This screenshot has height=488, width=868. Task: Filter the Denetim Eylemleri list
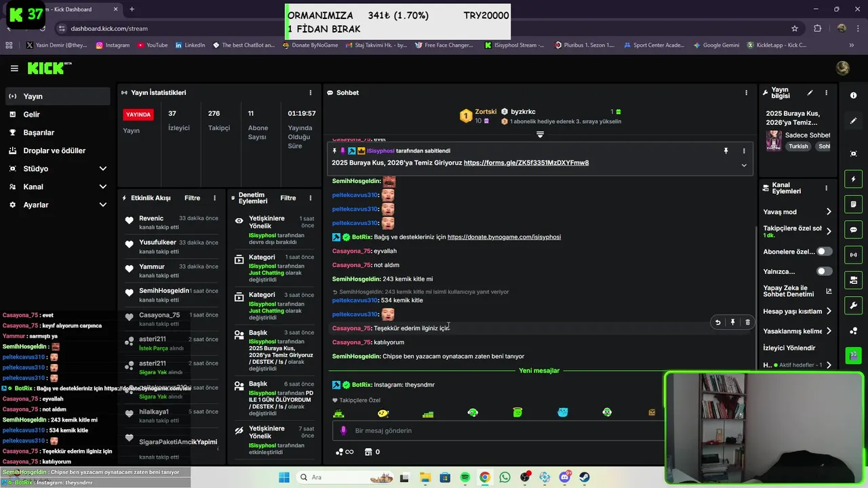click(288, 198)
